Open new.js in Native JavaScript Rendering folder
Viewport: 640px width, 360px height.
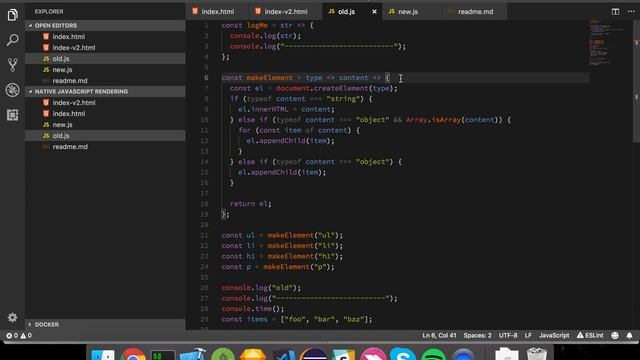pos(105,124)
